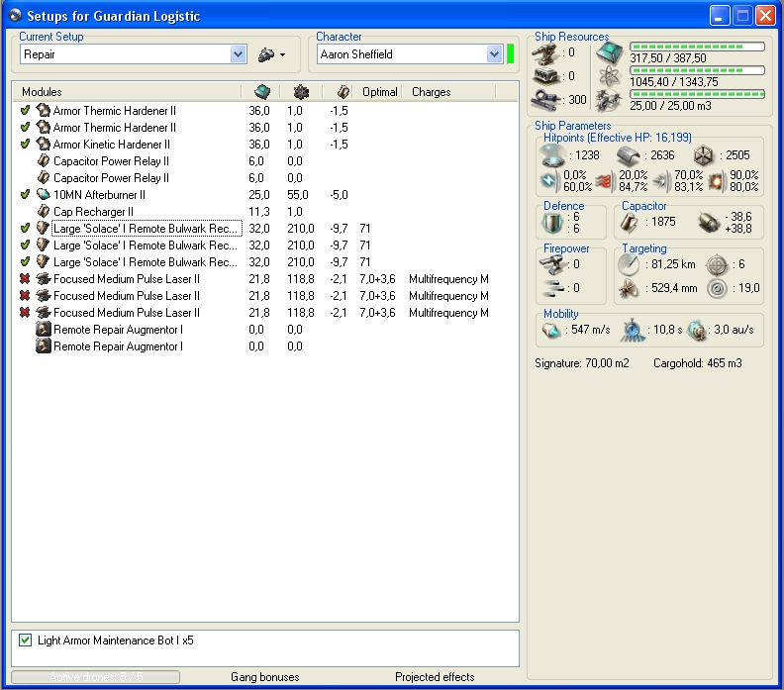Click the capacitor column header icon
784x690 pixels.
tap(343, 91)
